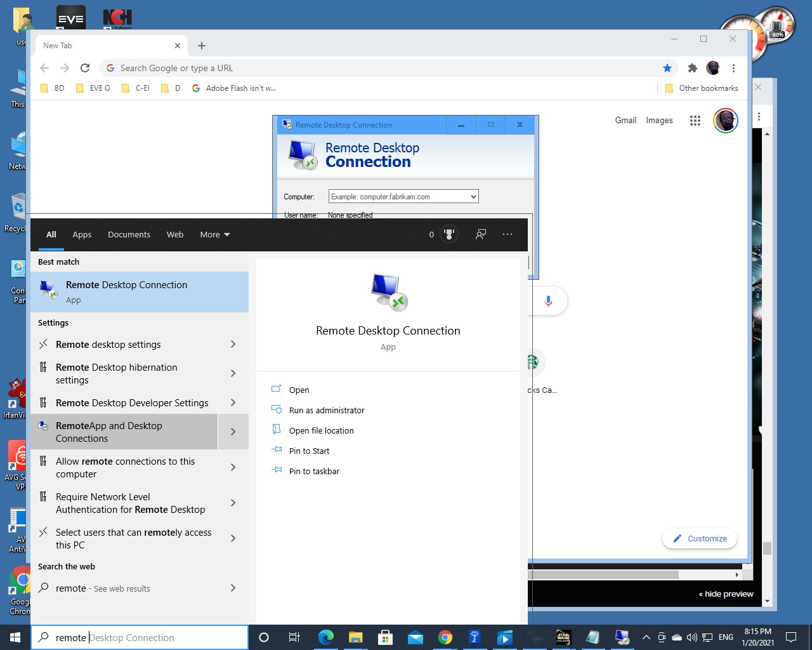
Task: Open Movies & TV taskbar icon
Action: tap(504, 637)
